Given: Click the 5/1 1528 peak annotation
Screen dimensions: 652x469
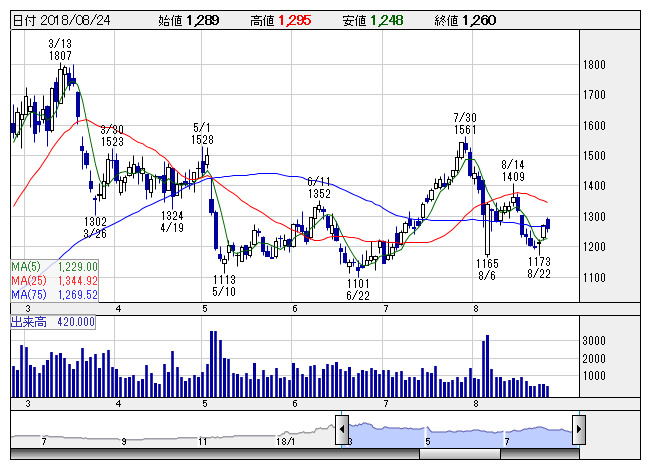Looking at the screenshot, I should point(205,134).
